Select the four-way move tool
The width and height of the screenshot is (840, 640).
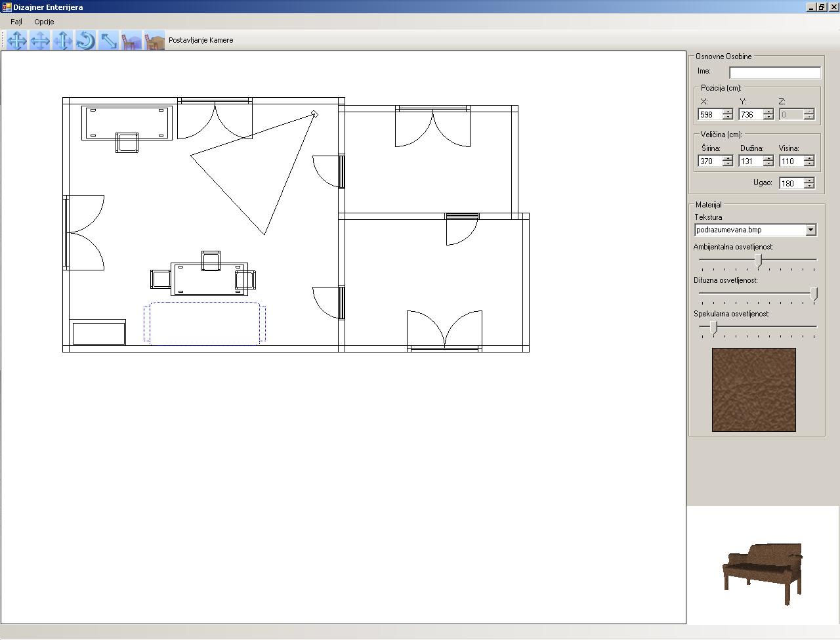coord(17,41)
